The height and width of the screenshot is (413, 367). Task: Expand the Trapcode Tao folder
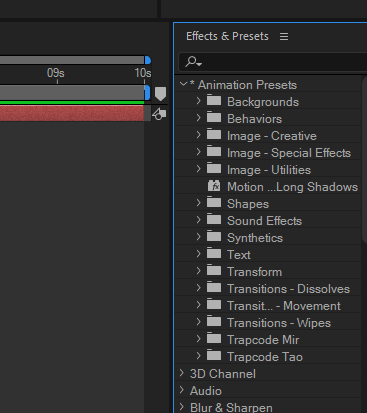click(199, 356)
